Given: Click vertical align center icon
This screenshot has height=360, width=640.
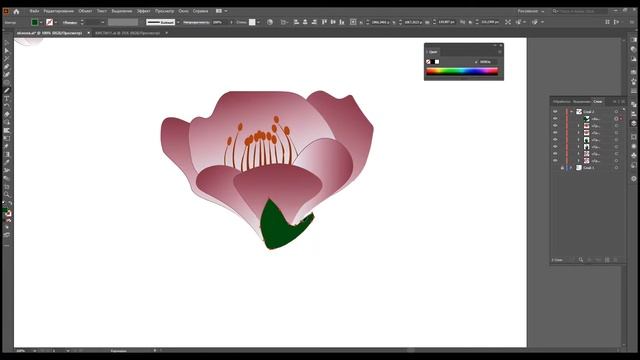Looking at the screenshot, I should (x=333, y=22).
